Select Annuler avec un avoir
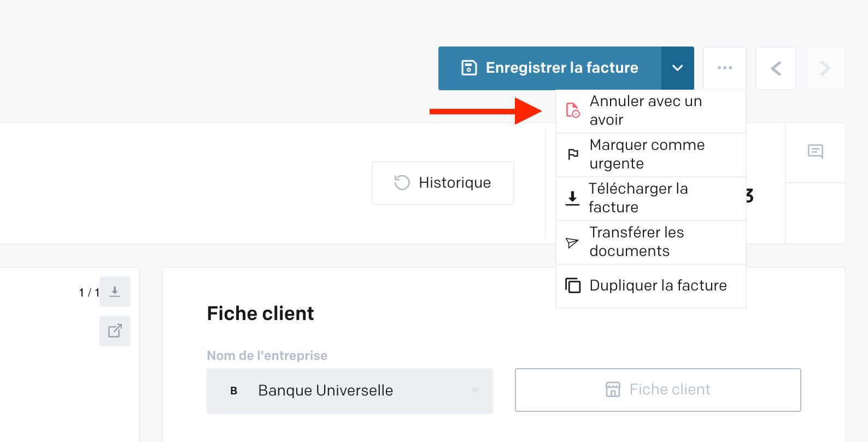The height and width of the screenshot is (442, 868). coord(651,111)
